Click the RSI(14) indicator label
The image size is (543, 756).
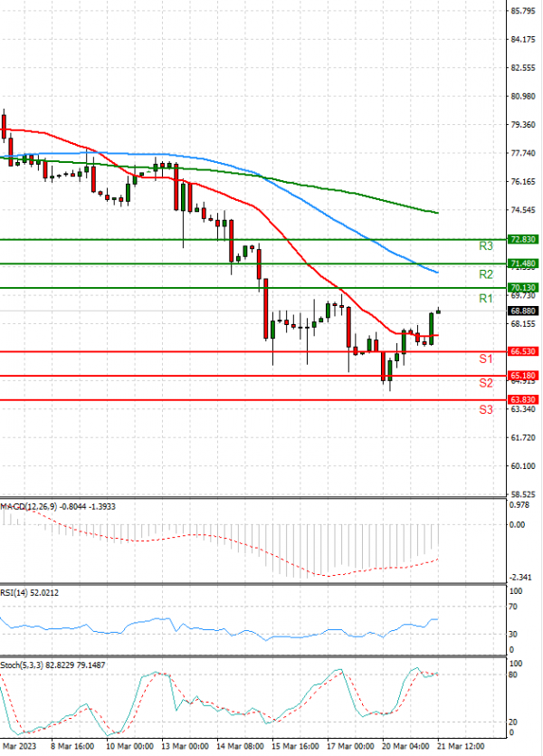[34, 593]
